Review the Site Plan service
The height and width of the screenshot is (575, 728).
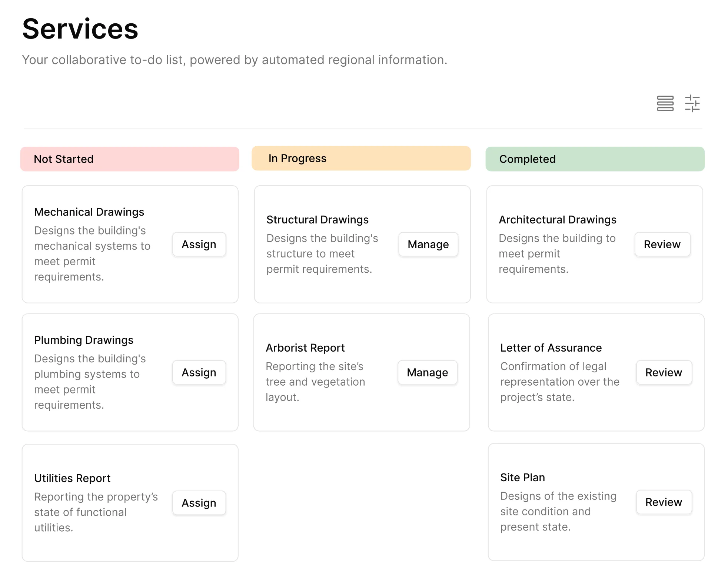click(x=664, y=502)
